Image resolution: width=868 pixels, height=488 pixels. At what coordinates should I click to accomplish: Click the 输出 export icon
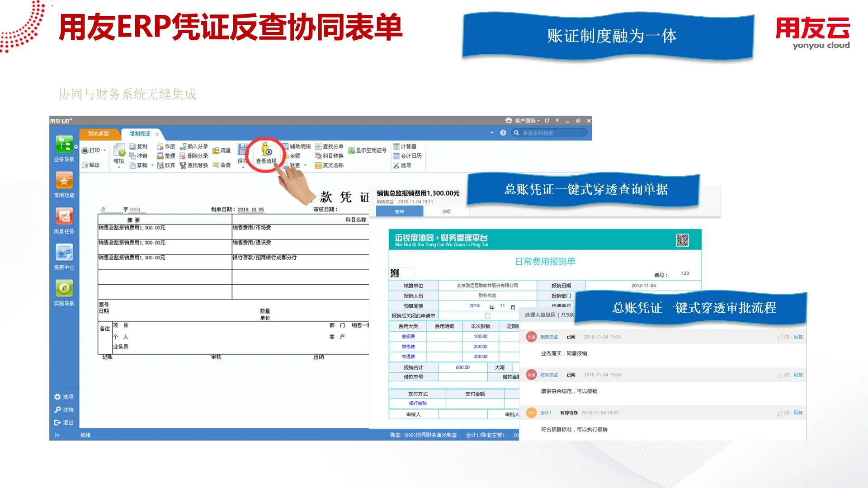coord(85,165)
